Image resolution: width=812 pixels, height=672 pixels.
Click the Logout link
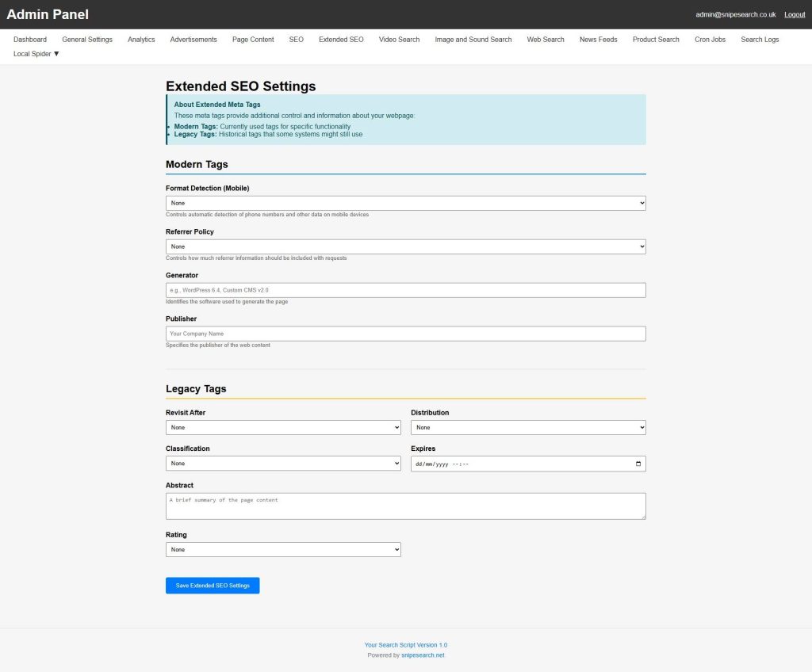pyautogui.click(x=795, y=14)
